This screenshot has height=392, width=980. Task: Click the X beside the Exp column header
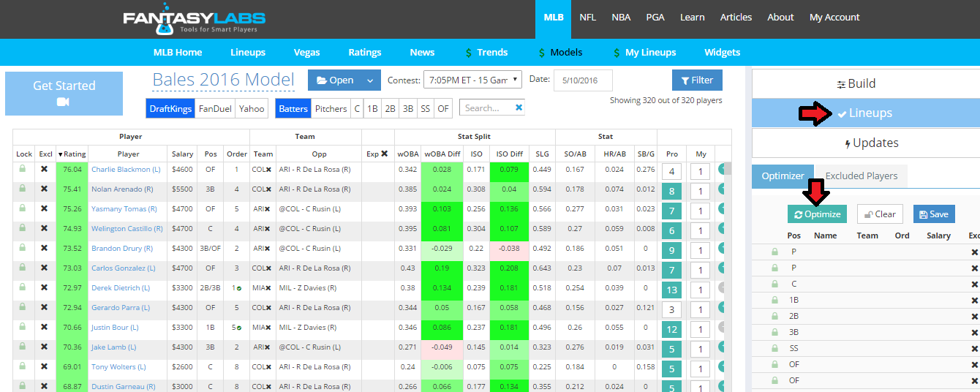(384, 154)
